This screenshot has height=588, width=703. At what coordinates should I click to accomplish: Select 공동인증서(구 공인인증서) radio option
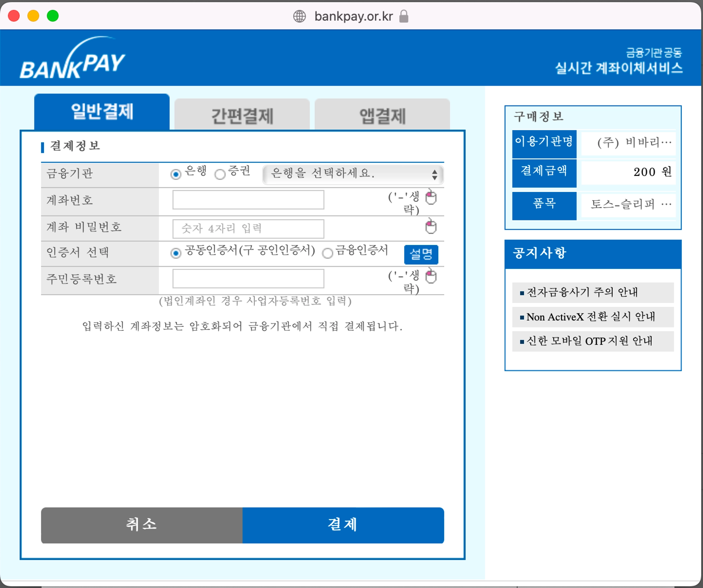pos(176,253)
